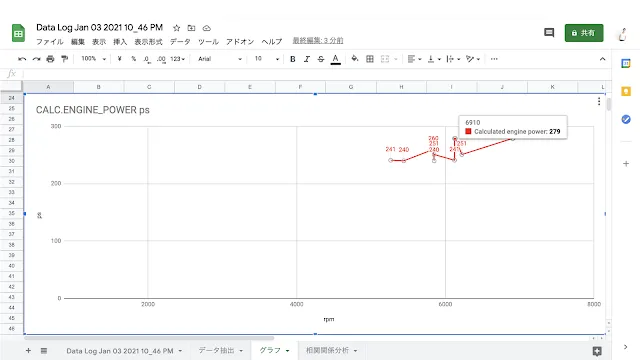Open zoom level 100% dropdown

point(93,59)
